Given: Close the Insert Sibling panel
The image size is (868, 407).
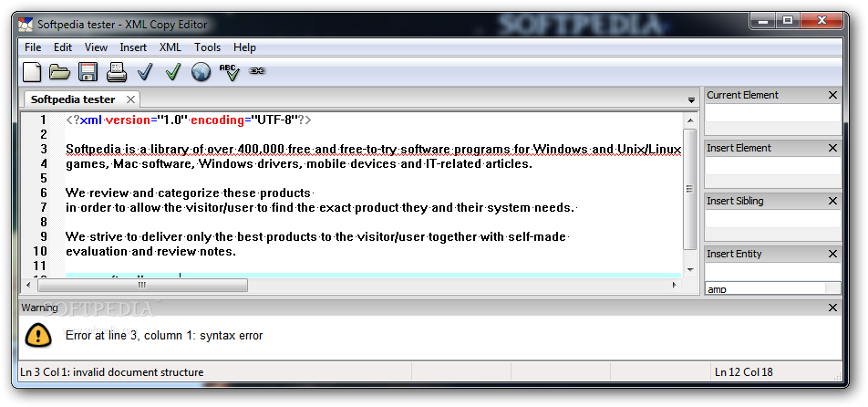Looking at the screenshot, I should pos(832,201).
